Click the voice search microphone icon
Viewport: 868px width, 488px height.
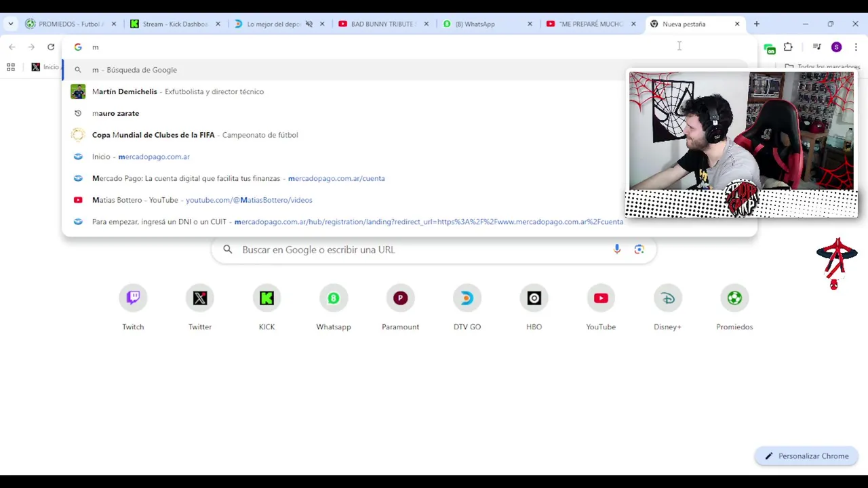tap(617, 249)
